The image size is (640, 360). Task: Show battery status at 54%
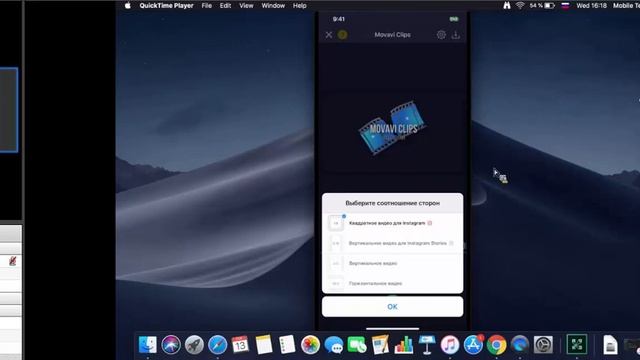tap(542, 6)
